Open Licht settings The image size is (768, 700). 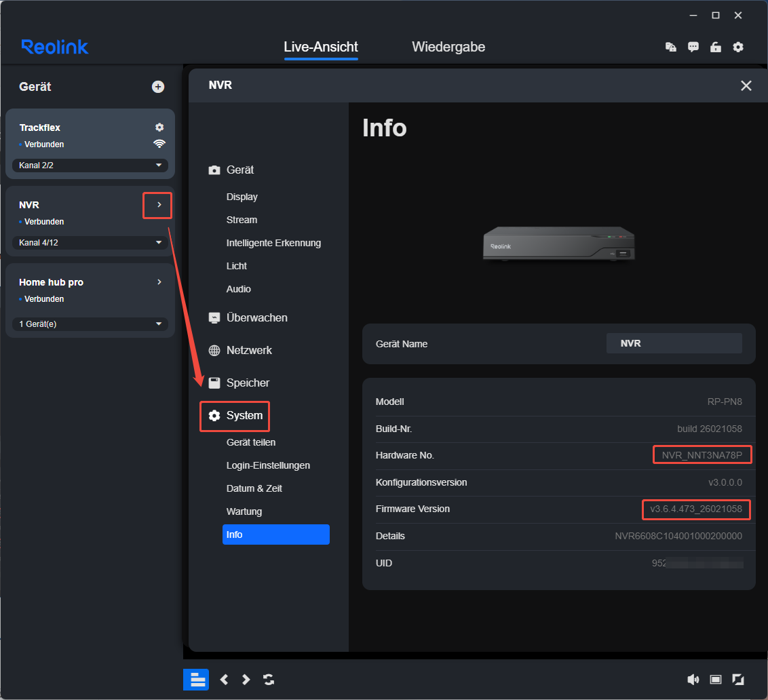coord(237,266)
